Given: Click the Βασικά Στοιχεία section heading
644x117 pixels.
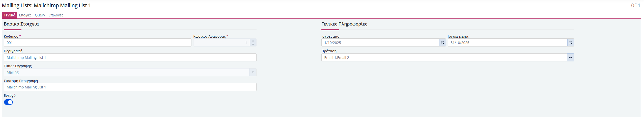Looking at the screenshot, I should 21,24.
